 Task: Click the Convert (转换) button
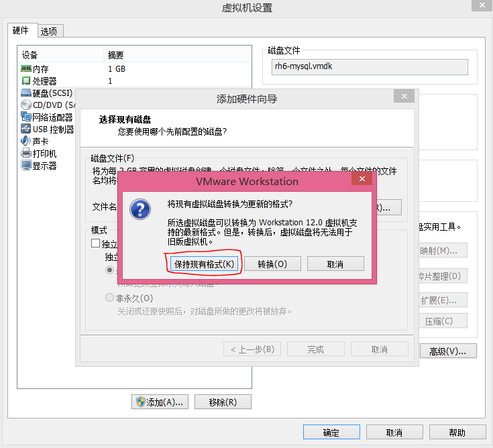[x=272, y=264]
